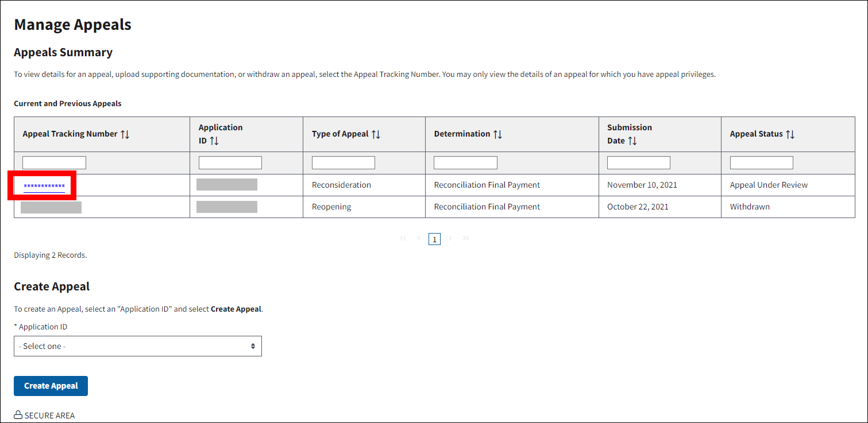The image size is (868, 423).
Task: Sort by Submission Date arrows
Action: 632,141
